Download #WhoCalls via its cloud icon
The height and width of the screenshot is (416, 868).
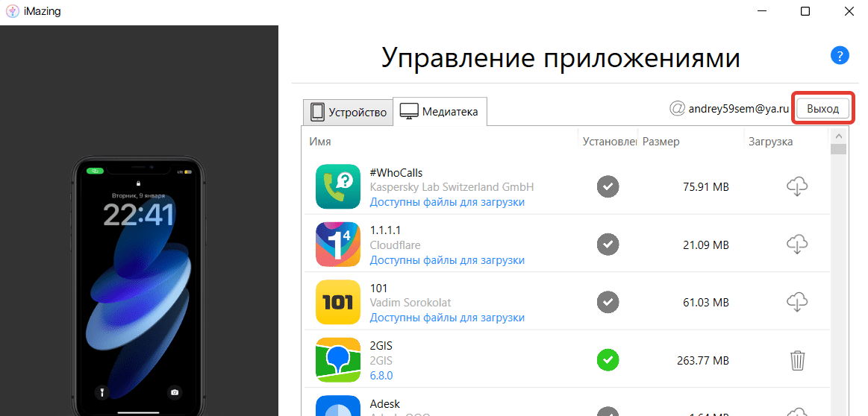[797, 186]
